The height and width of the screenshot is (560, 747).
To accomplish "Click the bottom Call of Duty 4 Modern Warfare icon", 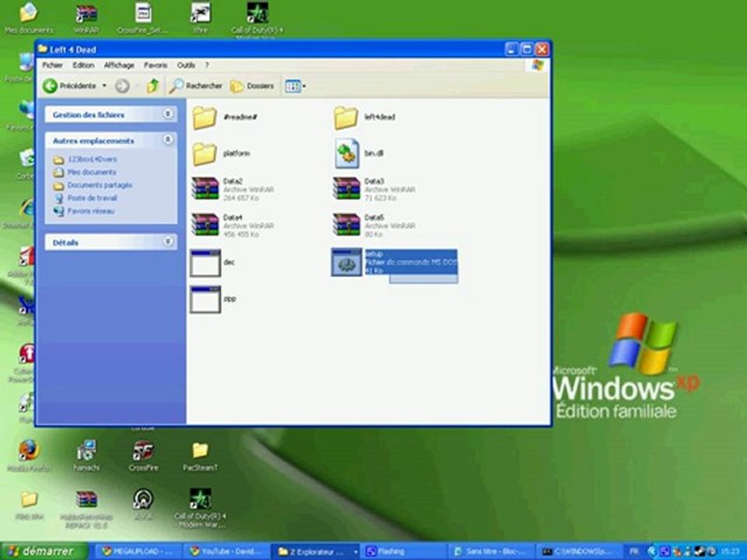I will [200, 509].
